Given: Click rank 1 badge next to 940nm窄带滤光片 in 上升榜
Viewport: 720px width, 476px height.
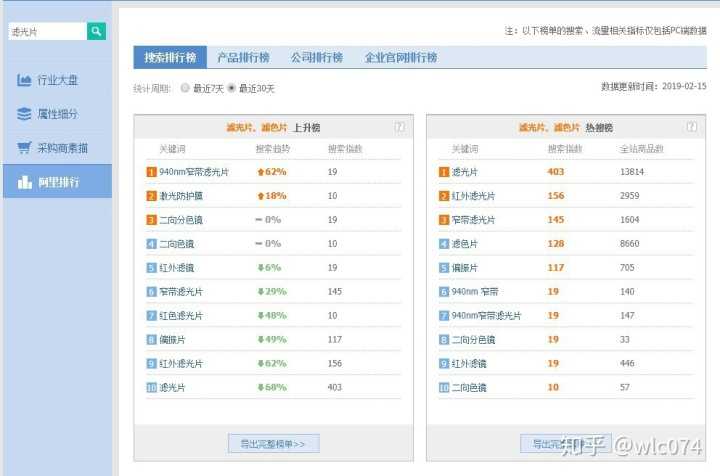Looking at the screenshot, I should [x=151, y=172].
